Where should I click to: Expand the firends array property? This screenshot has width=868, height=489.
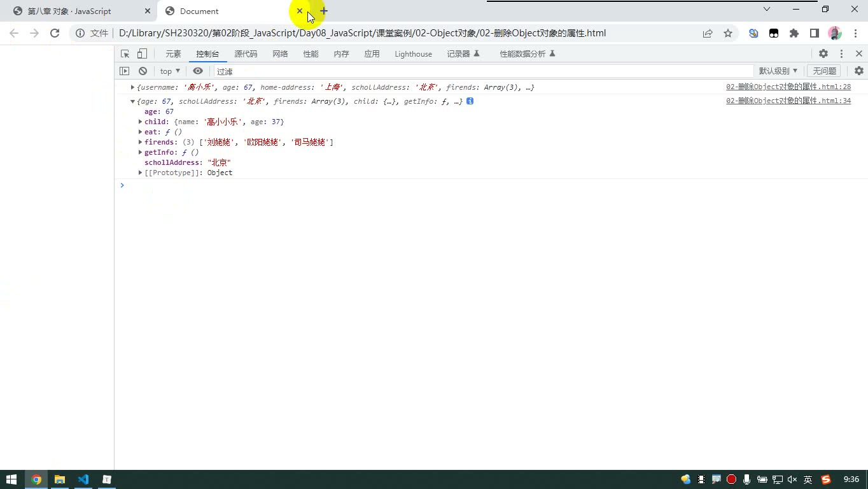coord(140,142)
